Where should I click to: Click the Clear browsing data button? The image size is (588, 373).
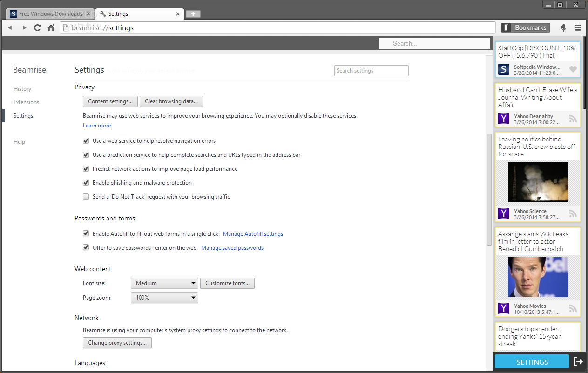coord(171,101)
